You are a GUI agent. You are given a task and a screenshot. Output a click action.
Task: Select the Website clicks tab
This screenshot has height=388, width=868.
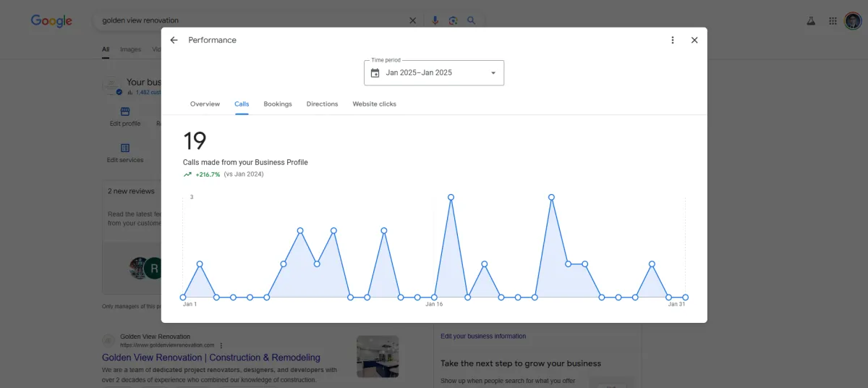(x=374, y=104)
